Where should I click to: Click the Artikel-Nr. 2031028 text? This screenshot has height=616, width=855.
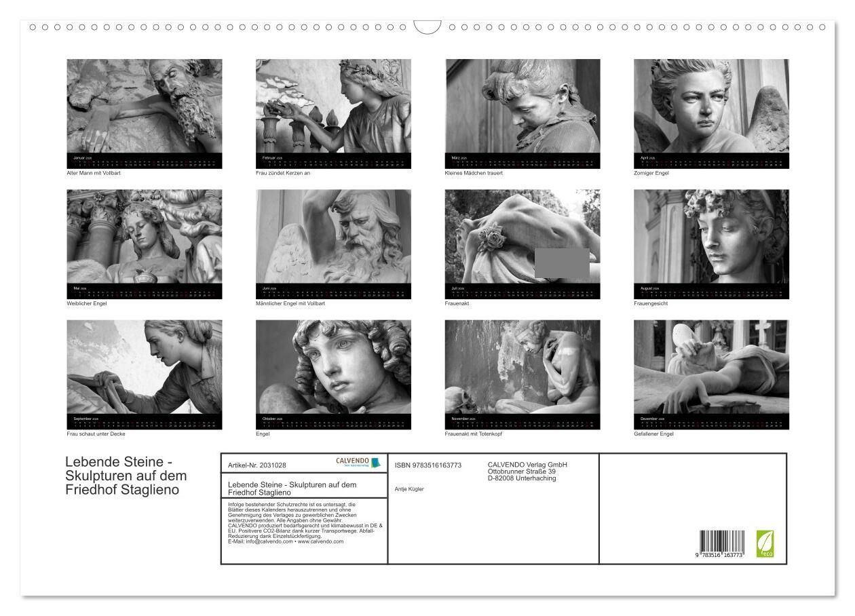(x=257, y=465)
